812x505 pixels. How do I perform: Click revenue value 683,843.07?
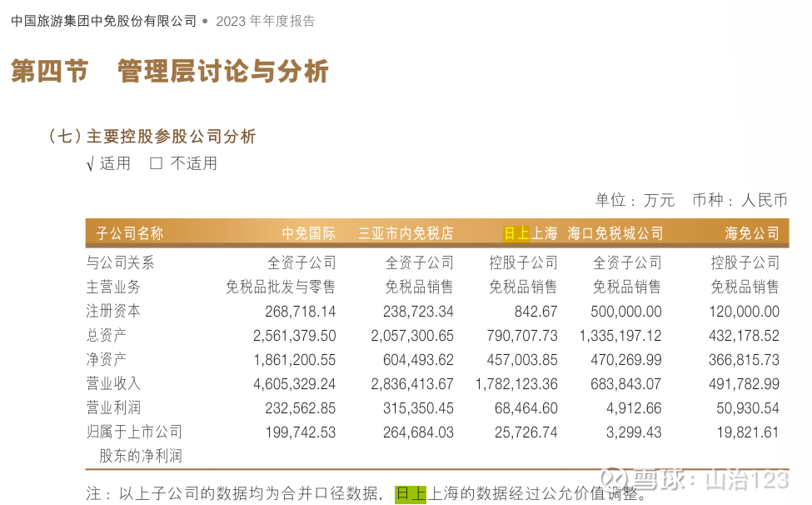pyautogui.click(x=626, y=384)
